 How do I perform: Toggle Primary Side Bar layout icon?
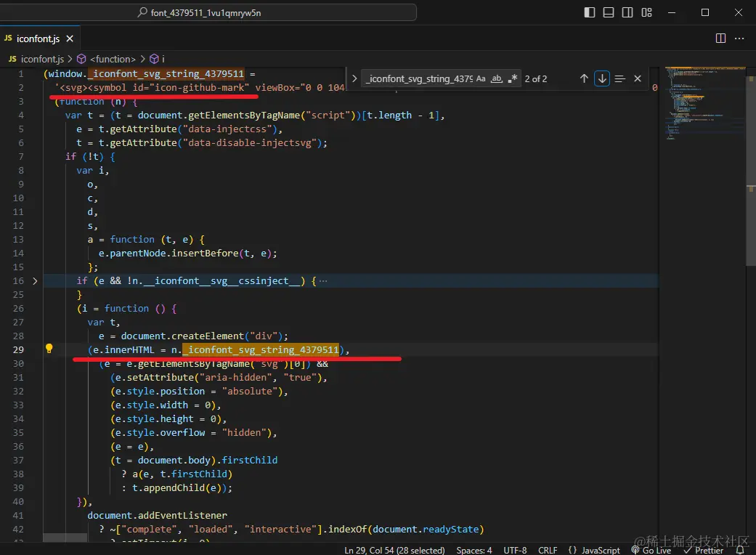click(x=589, y=12)
